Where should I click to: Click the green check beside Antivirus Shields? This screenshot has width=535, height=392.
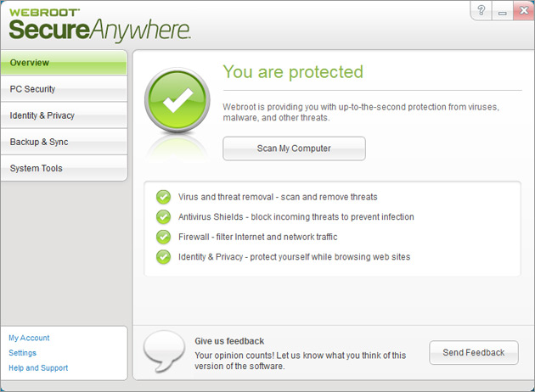[163, 217]
